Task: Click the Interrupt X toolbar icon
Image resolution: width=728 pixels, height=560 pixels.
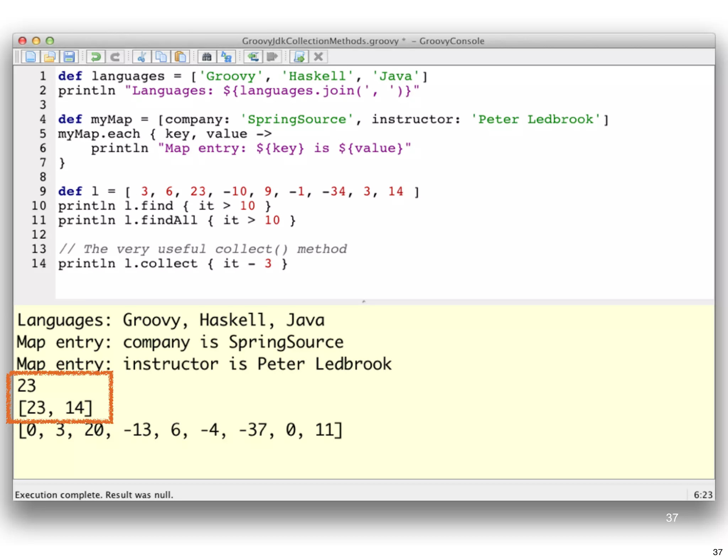Action: pyautogui.click(x=318, y=57)
